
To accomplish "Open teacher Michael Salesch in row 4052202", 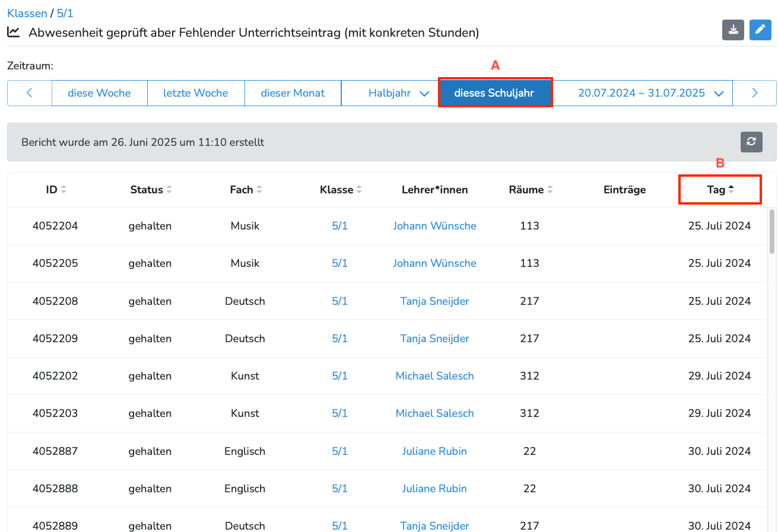I will [434, 376].
